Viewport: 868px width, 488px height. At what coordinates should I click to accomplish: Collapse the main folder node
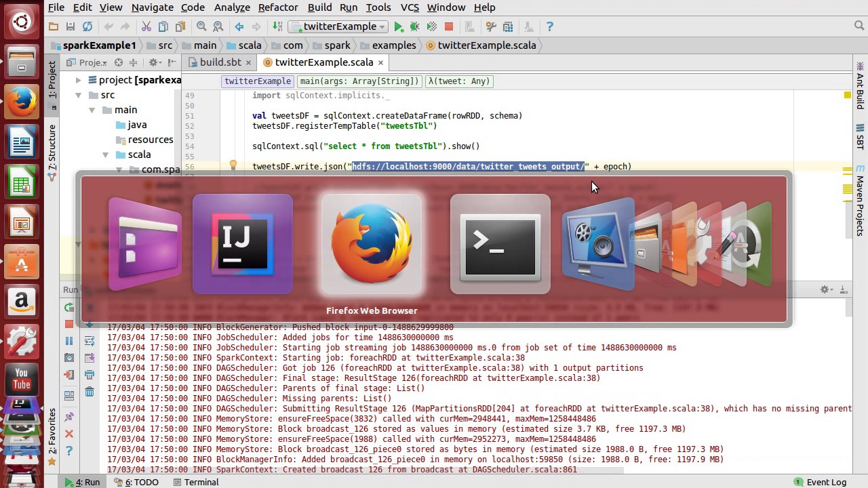92,110
